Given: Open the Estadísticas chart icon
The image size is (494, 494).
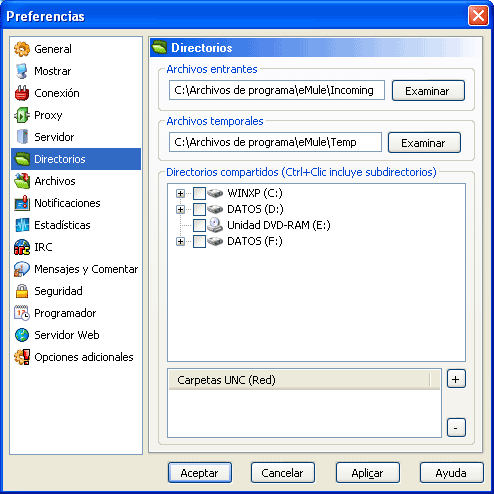Looking at the screenshot, I should [x=22, y=225].
